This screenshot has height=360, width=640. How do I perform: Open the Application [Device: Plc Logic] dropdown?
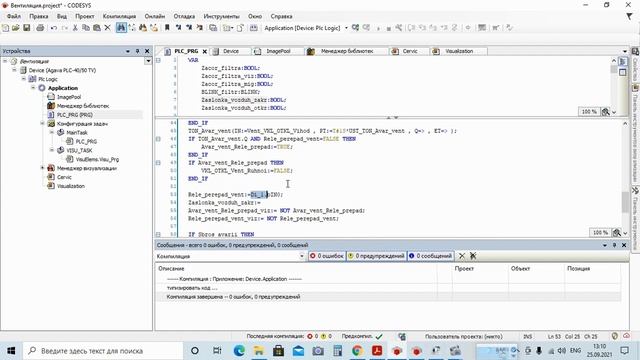(347, 28)
